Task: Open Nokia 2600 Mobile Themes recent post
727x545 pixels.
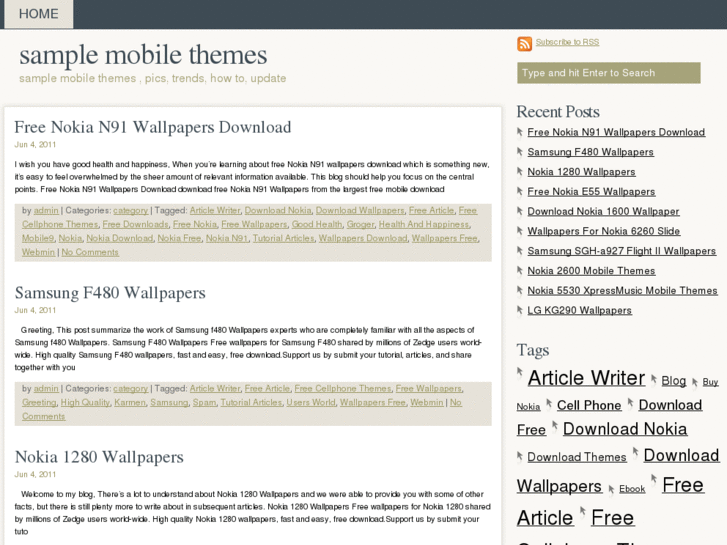Action: pyautogui.click(x=591, y=271)
